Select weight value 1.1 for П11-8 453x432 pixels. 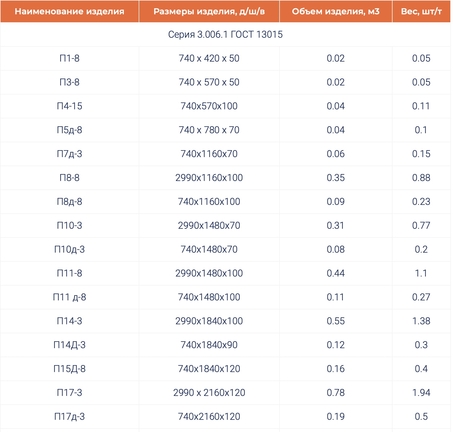(x=421, y=273)
